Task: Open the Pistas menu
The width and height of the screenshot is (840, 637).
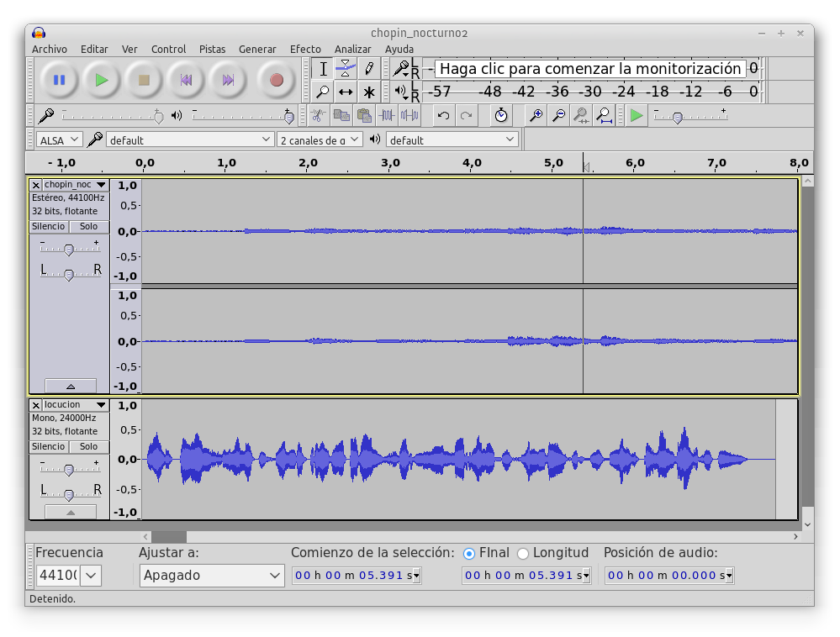Action: (x=212, y=50)
